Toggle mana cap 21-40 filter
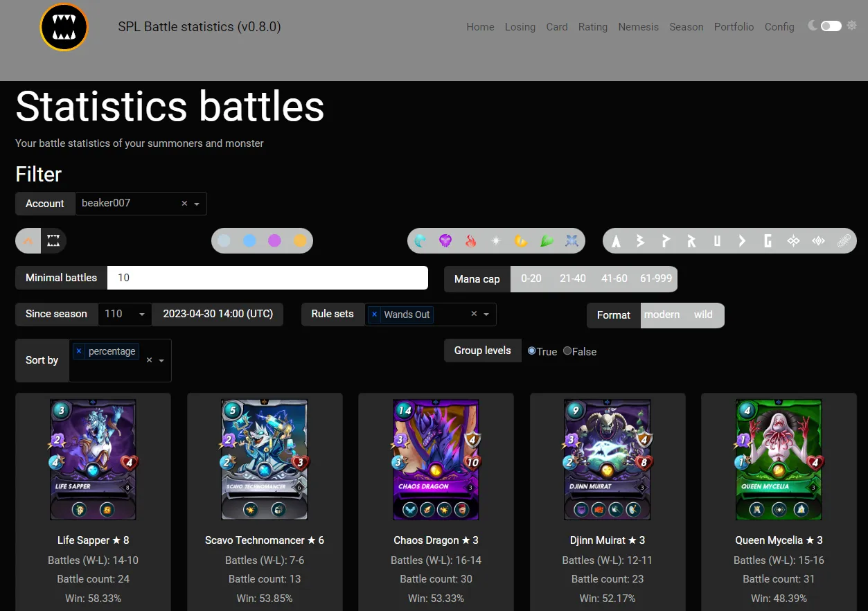868x611 pixels. 573,278
